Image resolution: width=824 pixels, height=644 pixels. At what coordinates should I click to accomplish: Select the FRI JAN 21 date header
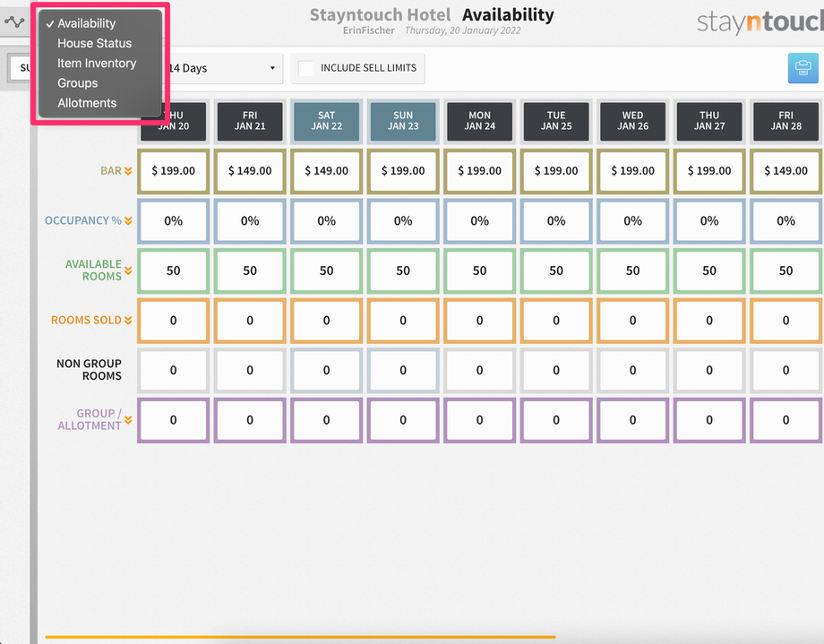(x=250, y=121)
